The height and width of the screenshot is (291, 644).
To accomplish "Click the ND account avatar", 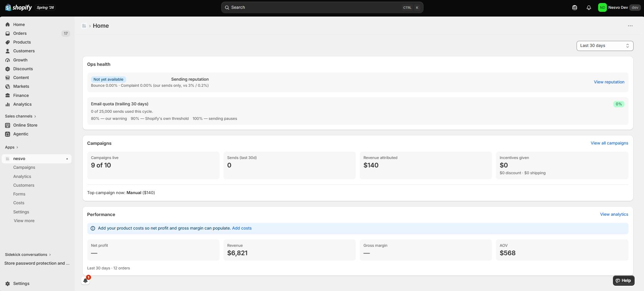I will pyautogui.click(x=602, y=7).
